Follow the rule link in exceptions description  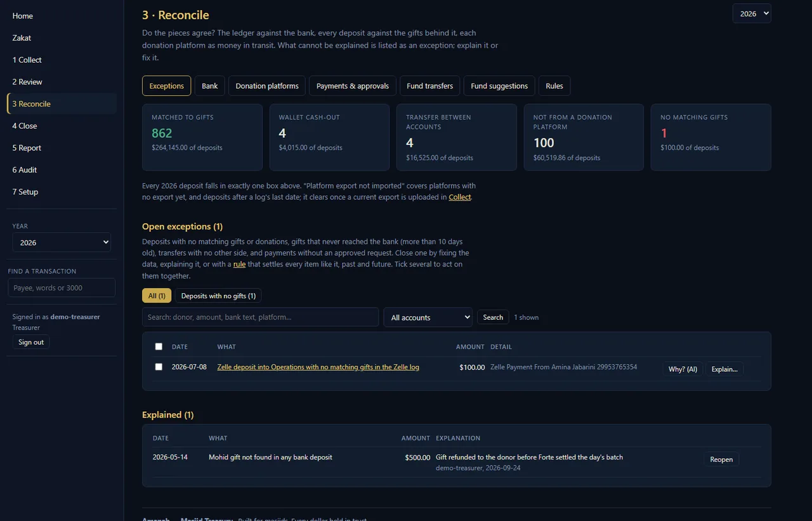pos(239,264)
